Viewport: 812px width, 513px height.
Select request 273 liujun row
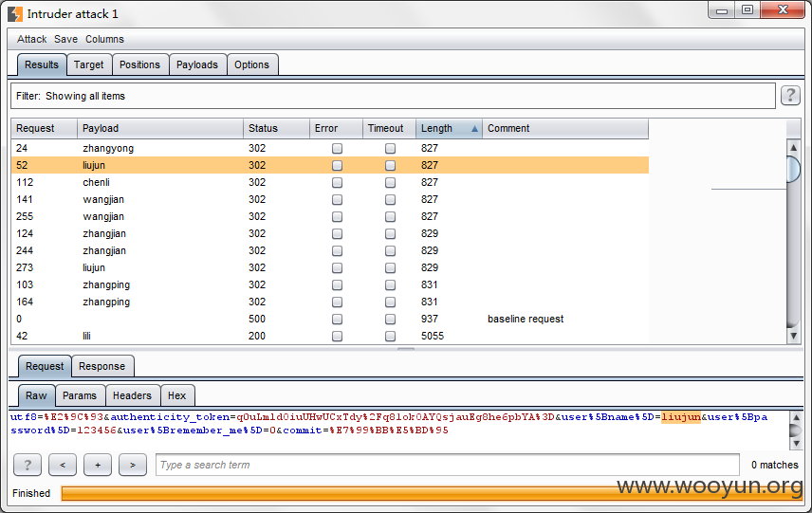[330, 267]
